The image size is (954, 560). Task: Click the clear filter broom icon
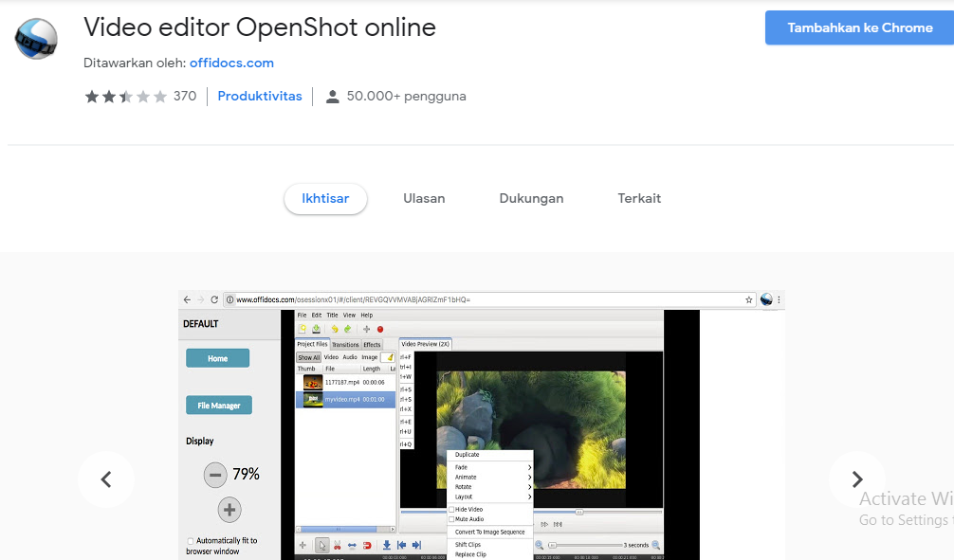[390, 357]
